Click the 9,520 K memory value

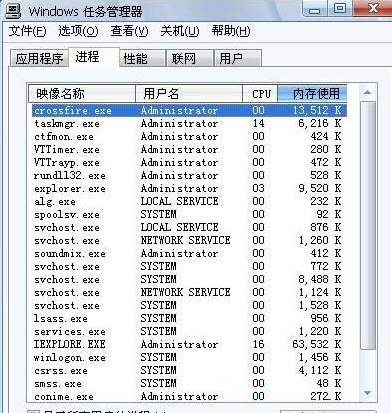pos(320,188)
